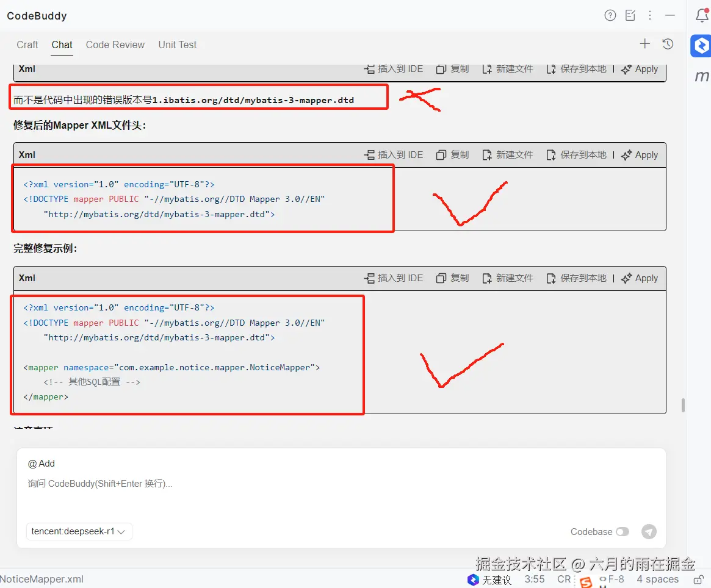Open the Unit Test tab
This screenshot has height=588, width=711.
pos(178,45)
